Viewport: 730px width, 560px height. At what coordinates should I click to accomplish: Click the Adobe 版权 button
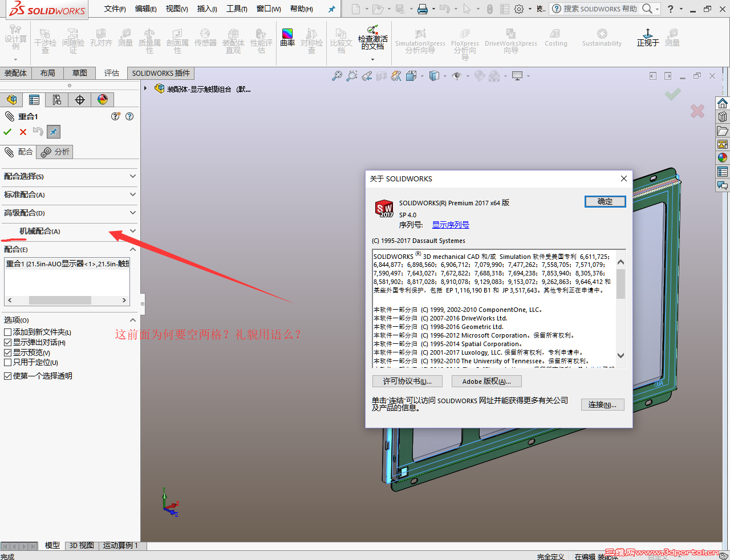click(486, 382)
